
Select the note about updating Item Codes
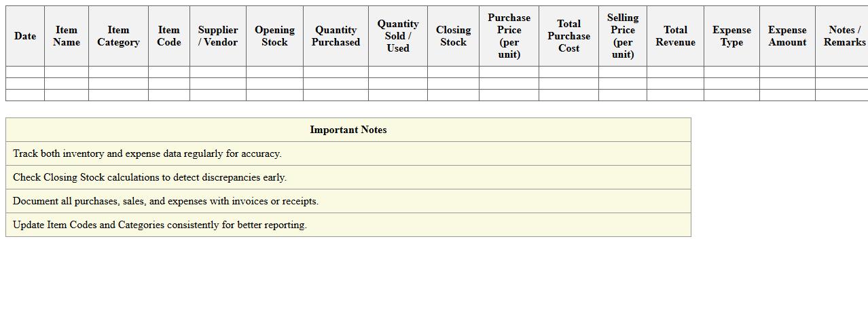coord(160,225)
